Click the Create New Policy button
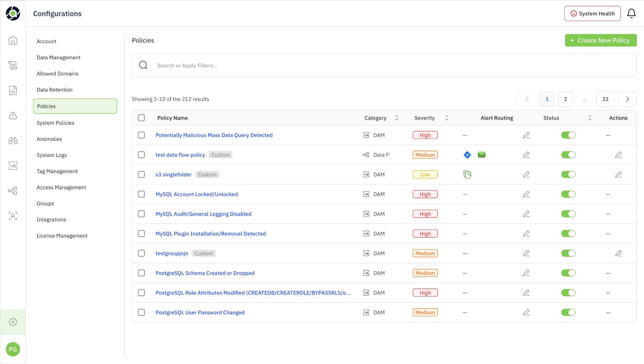This screenshot has height=364, width=644. (601, 40)
